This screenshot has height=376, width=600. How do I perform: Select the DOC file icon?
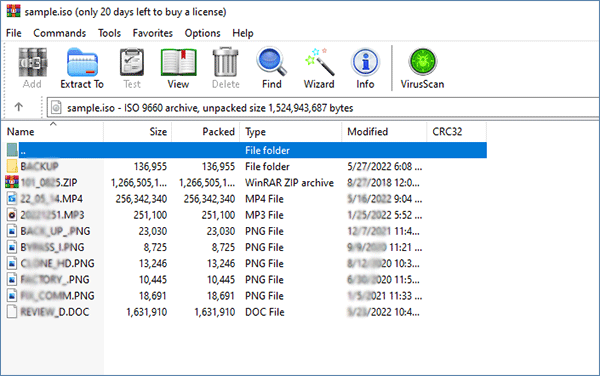coord(12,312)
